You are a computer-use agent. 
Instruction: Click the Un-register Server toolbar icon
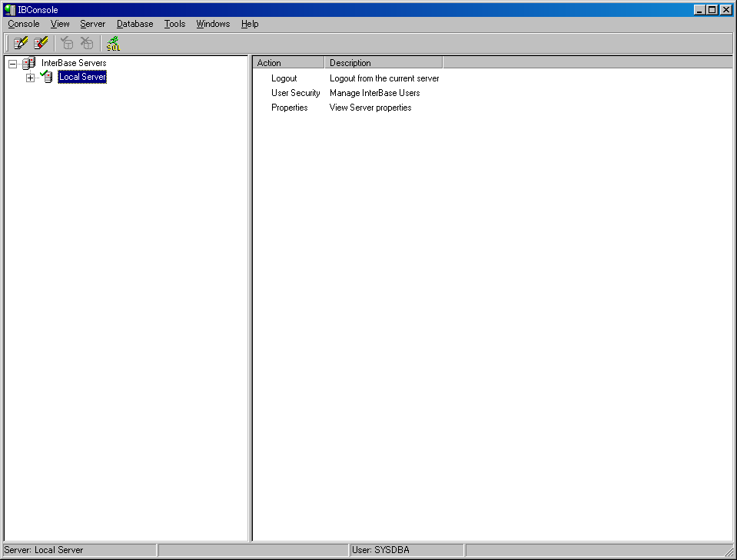point(41,43)
